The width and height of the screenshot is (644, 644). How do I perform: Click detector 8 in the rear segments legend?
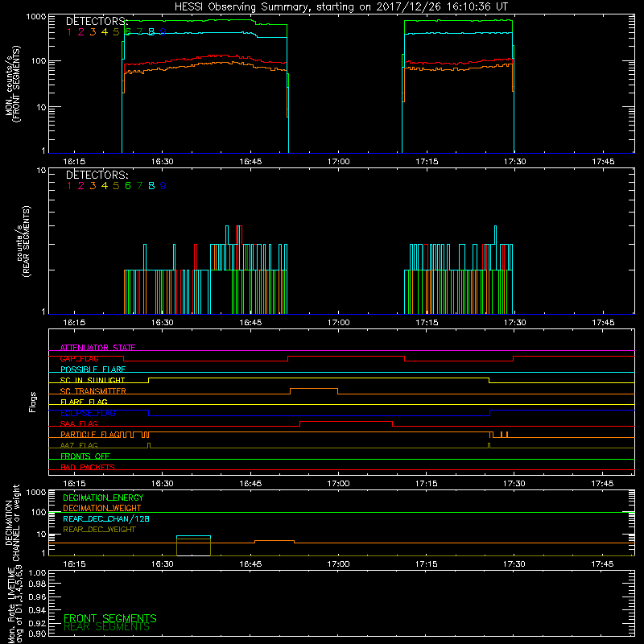point(151,186)
